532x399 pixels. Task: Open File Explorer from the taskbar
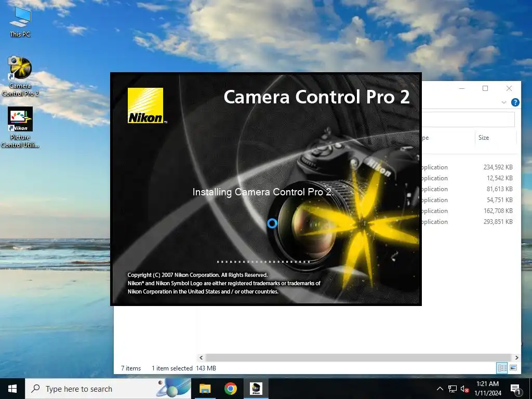[x=205, y=389]
